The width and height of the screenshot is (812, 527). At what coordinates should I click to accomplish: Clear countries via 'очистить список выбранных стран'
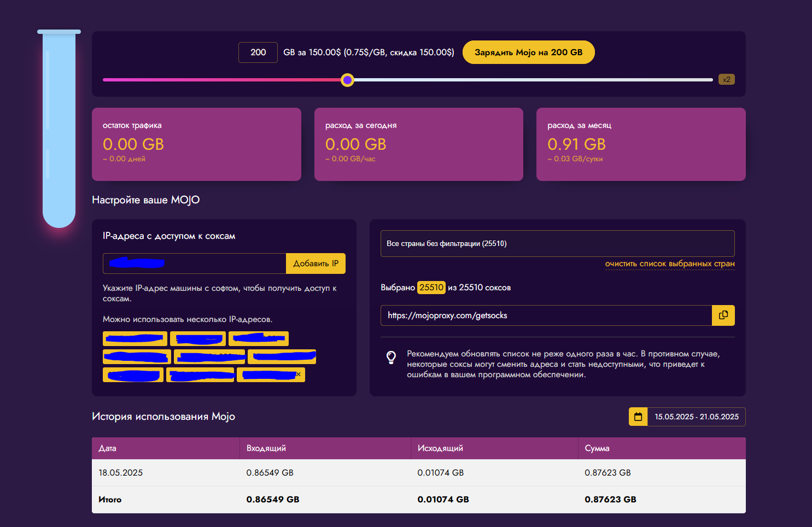coord(670,264)
